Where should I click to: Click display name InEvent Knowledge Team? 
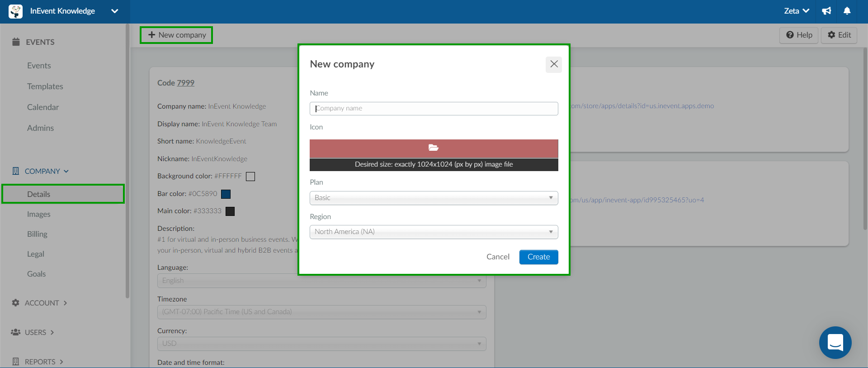pyautogui.click(x=239, y=124)
